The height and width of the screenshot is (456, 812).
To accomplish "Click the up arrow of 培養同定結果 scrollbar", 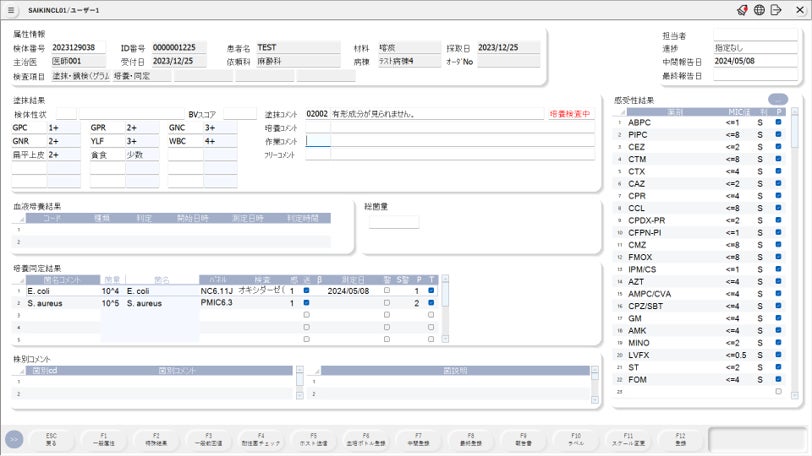I will 445,279.
